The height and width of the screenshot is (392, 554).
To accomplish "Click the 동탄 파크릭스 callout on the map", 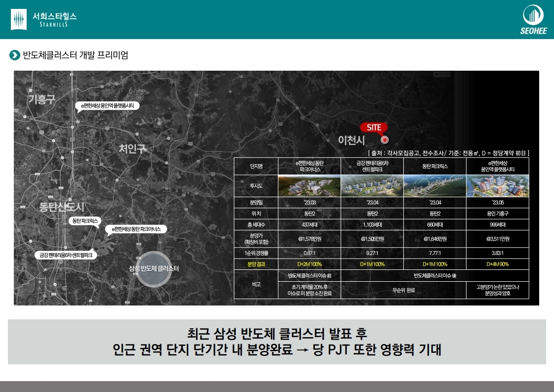I will 85,221.
